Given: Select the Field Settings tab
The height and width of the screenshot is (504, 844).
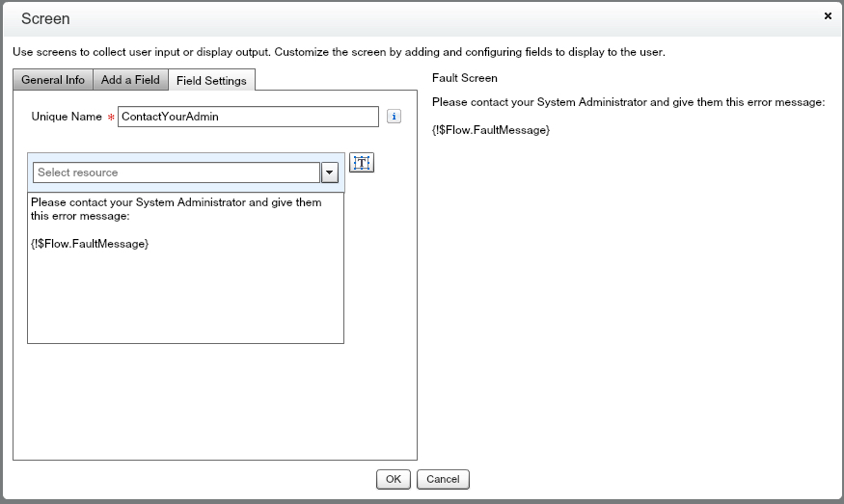Looking at the screenshot, I should pos(211,81).
